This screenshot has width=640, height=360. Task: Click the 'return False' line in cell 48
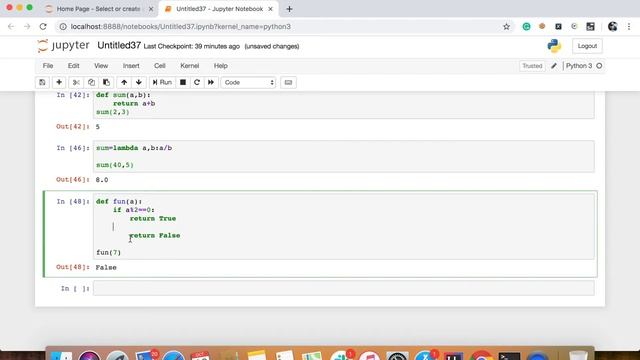click(155, 236)
